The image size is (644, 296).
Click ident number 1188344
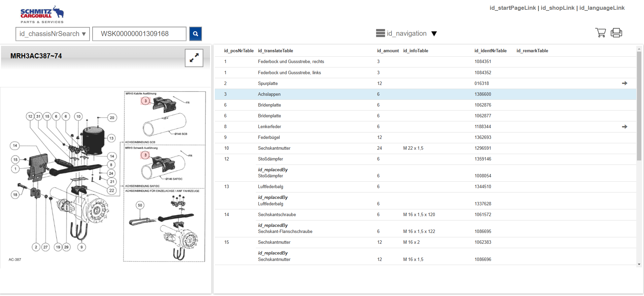click(483, 127)
